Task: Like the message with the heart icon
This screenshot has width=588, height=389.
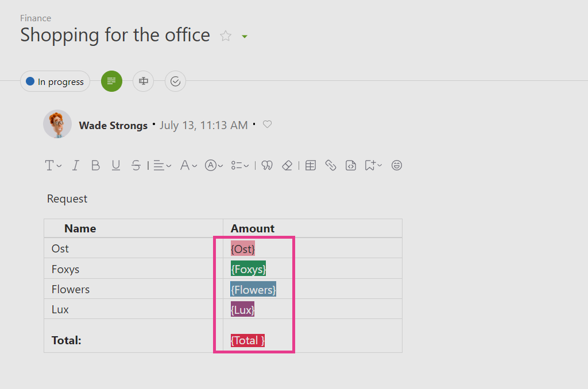Action: (267, 124)
